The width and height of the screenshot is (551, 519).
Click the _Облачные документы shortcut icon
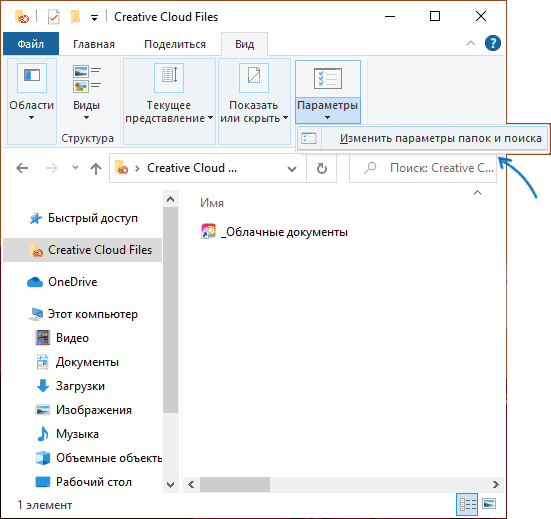(x=208, y=232)
